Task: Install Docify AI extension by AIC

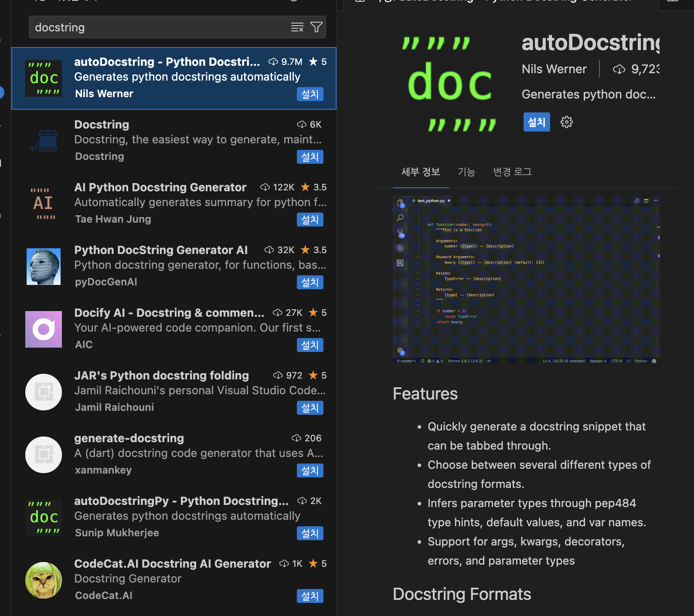Action: click(310, 345)
